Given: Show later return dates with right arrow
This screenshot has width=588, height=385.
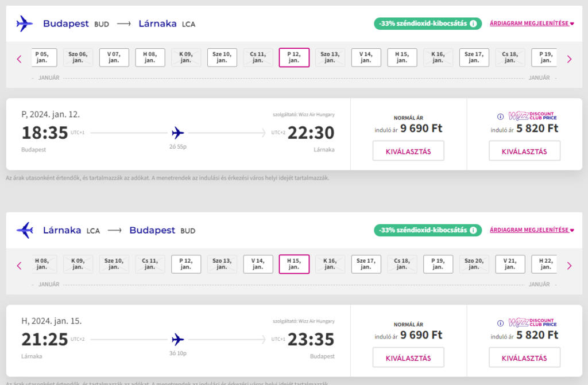Looking at the screenshot, I should (x=569, y=266).
